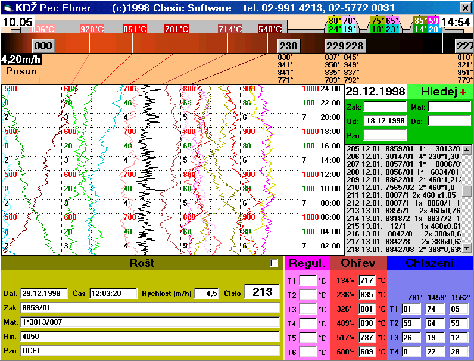Screen dimensions: 474x361
Task: Close the KDŽ window
Action: (x=466, y=7)
